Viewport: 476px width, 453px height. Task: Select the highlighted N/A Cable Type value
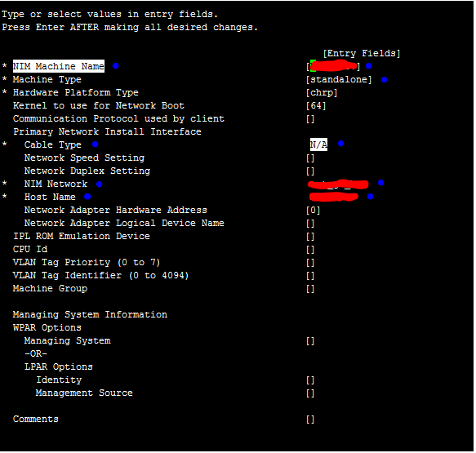(x=318, y=144)
